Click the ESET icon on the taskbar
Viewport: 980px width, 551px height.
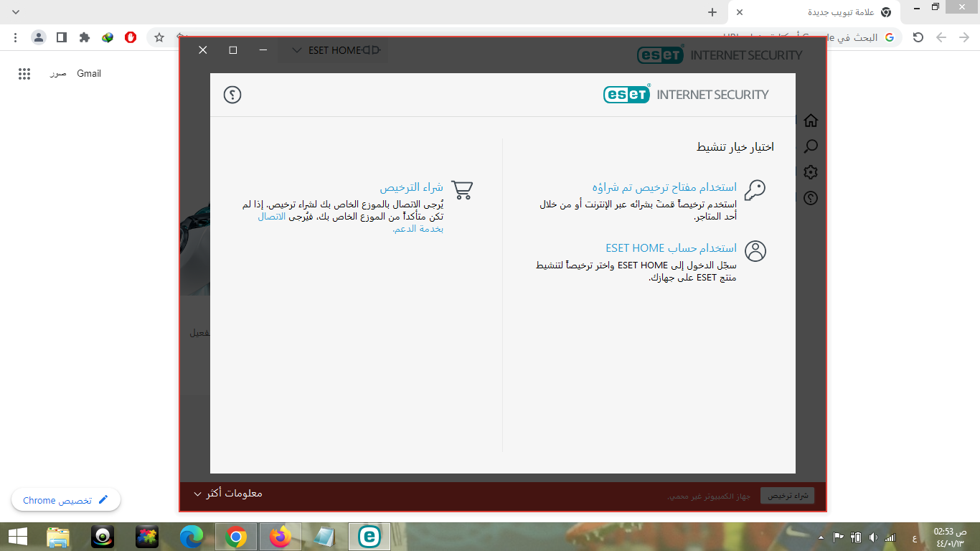tap(369, 537)
